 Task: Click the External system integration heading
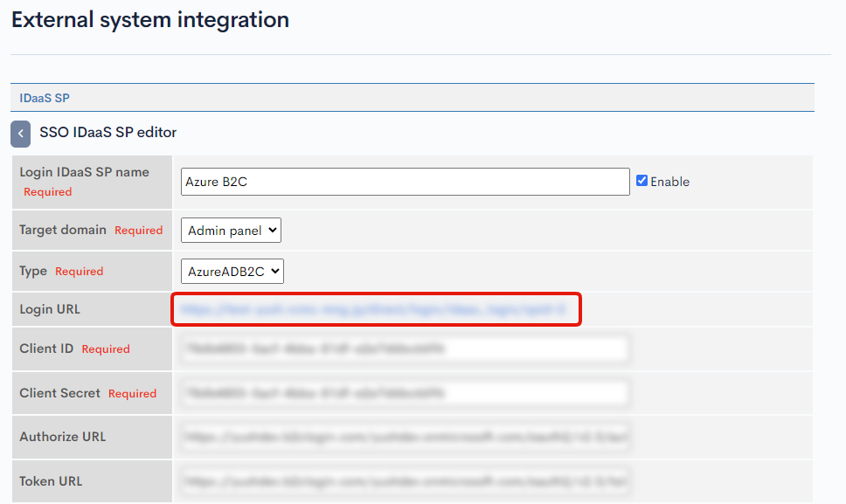pos(149,19)
